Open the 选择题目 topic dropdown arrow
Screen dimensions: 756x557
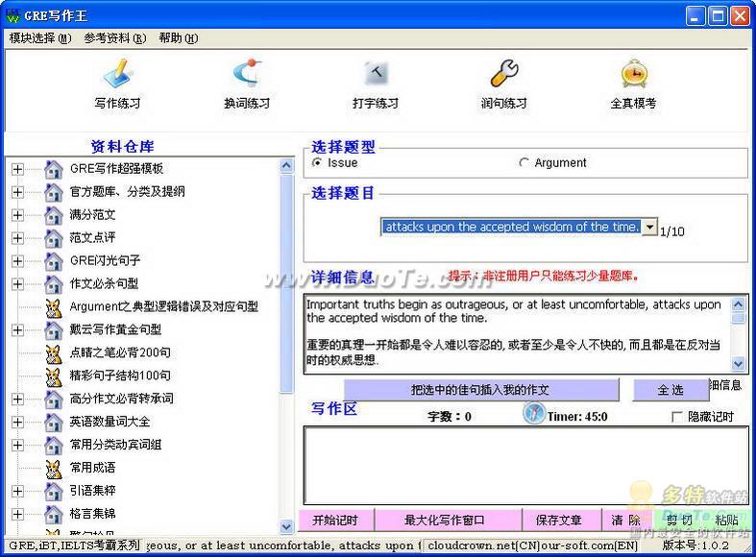(x=650, y=227)
